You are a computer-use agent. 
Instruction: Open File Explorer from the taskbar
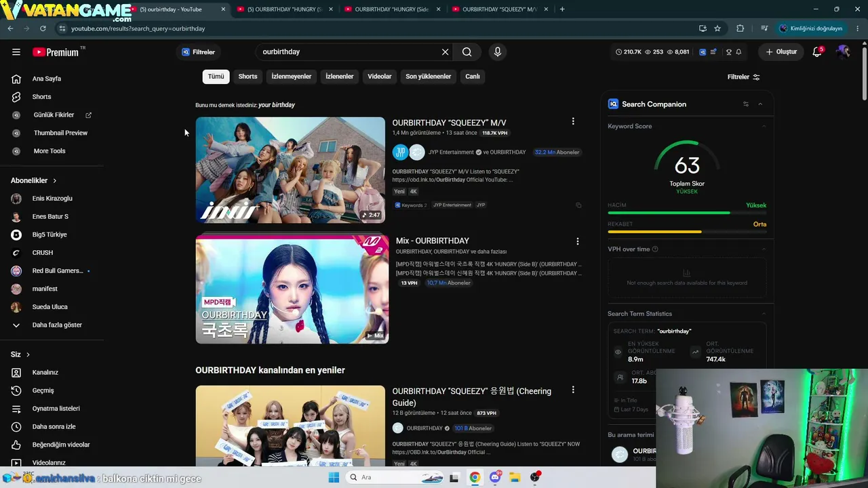(515, 477)
